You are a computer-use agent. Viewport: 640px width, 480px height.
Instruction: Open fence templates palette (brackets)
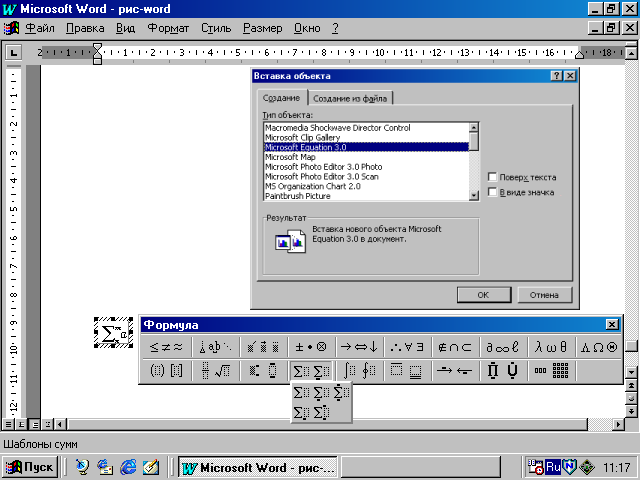tap(166, 371)
